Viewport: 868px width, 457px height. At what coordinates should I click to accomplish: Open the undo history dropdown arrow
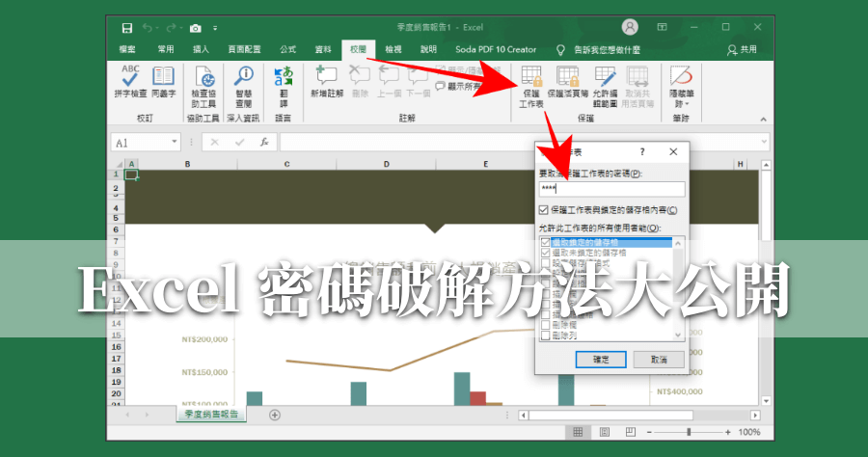(157, 28)
